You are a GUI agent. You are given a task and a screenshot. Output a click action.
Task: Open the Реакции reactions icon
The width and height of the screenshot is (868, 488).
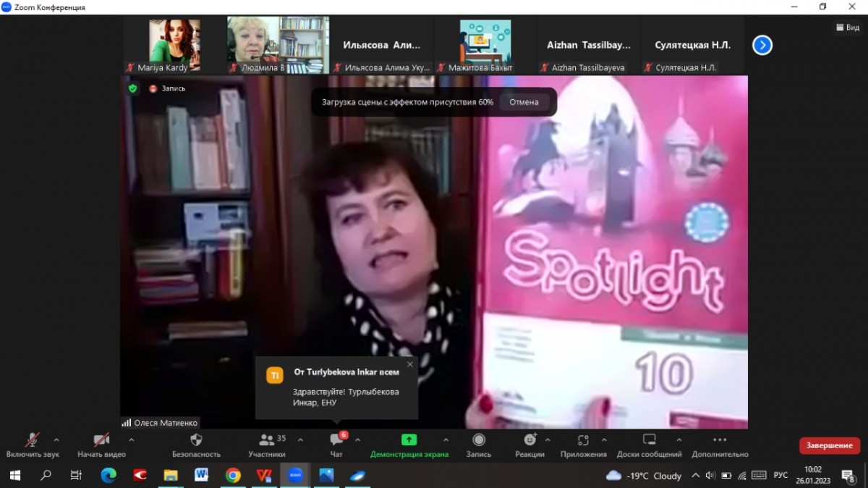(x=529, y=440)
